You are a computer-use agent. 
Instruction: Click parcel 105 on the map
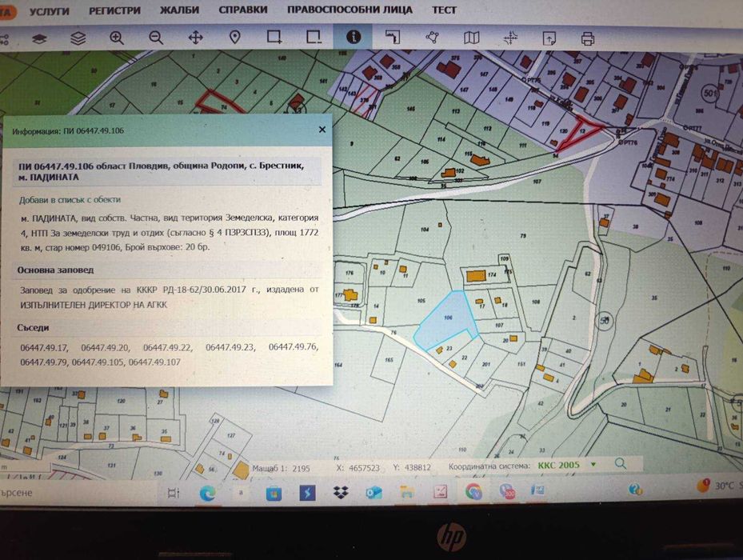tap(421, 301)
